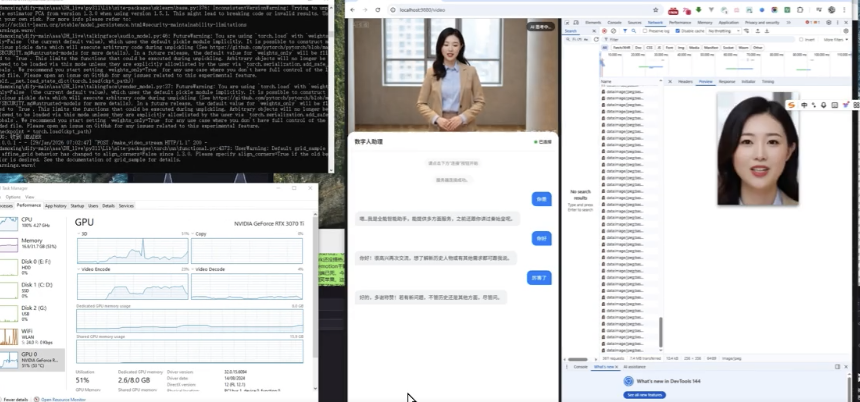
Task: Toggle the All request type filter
Action: tap(604, 48)
